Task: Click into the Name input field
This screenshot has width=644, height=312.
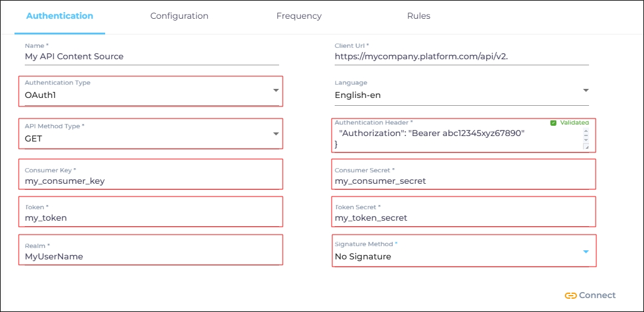Action: click(x=151, y=56)
